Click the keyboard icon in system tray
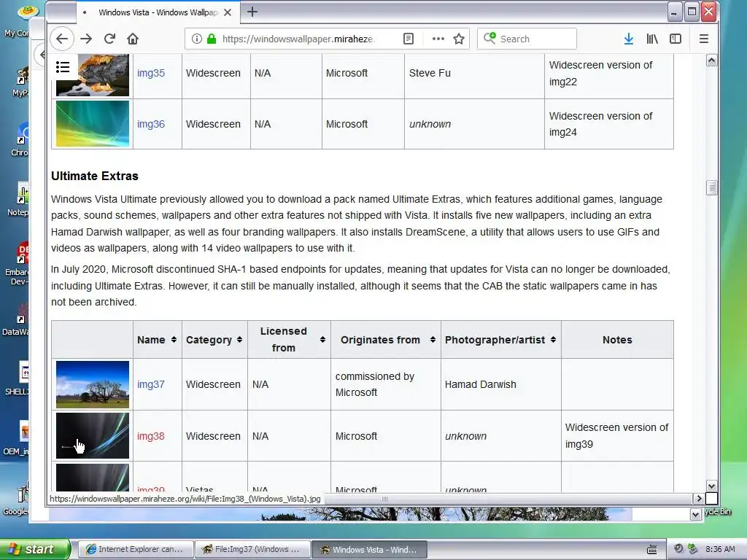 point(651,550)
